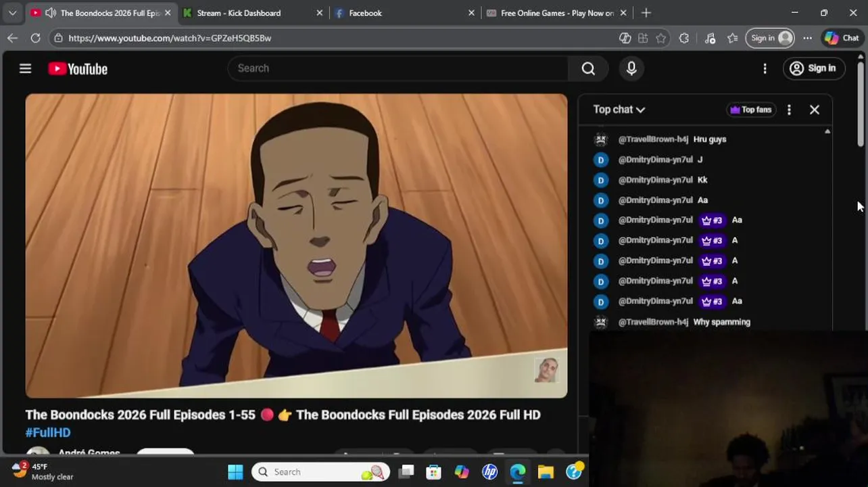Open the HP app on taskbar
868x487 pixels.
489,472
